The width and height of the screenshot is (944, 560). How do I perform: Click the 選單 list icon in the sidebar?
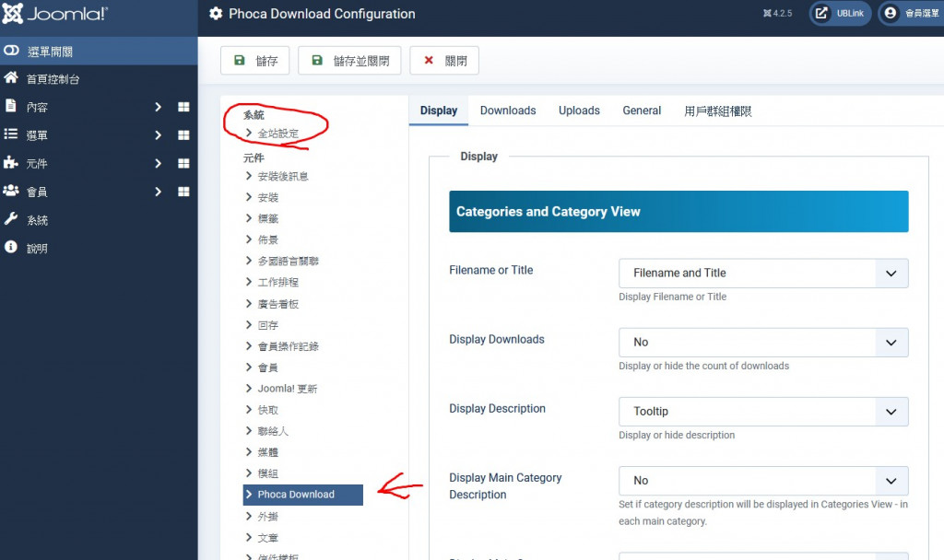click(11, 134)
